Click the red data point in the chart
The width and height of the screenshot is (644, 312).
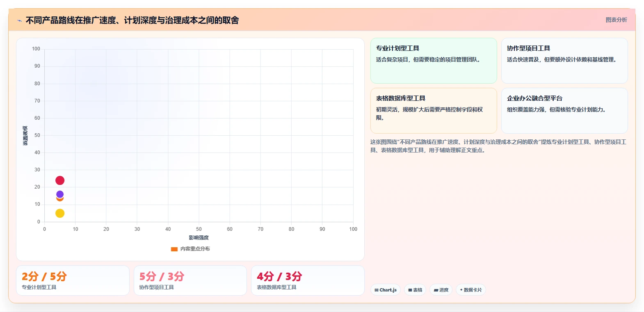[60, 180]
